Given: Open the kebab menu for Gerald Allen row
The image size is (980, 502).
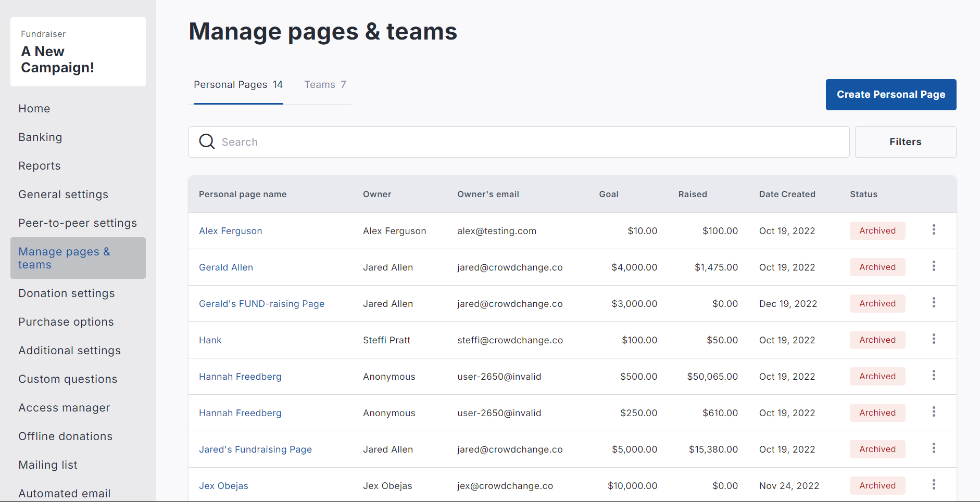Looking at the screenshot, I should 934,266.
